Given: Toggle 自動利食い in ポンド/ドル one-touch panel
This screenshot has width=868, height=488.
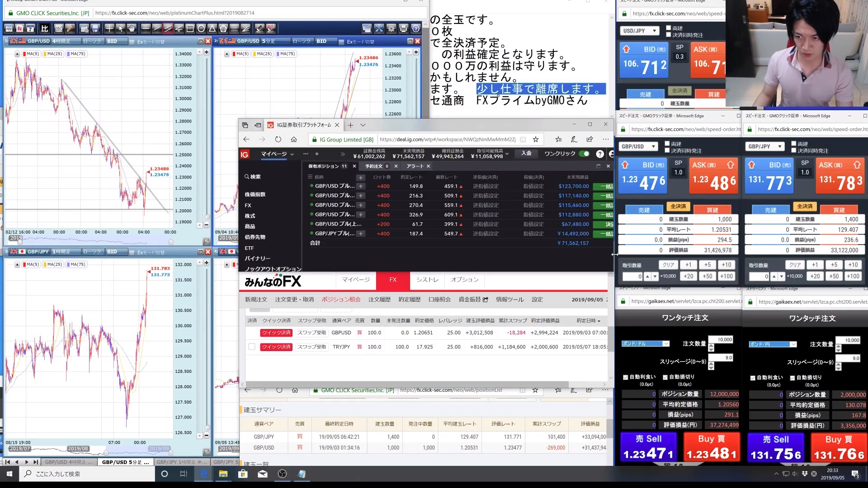Looking at the screenshot, I should 626,377.
